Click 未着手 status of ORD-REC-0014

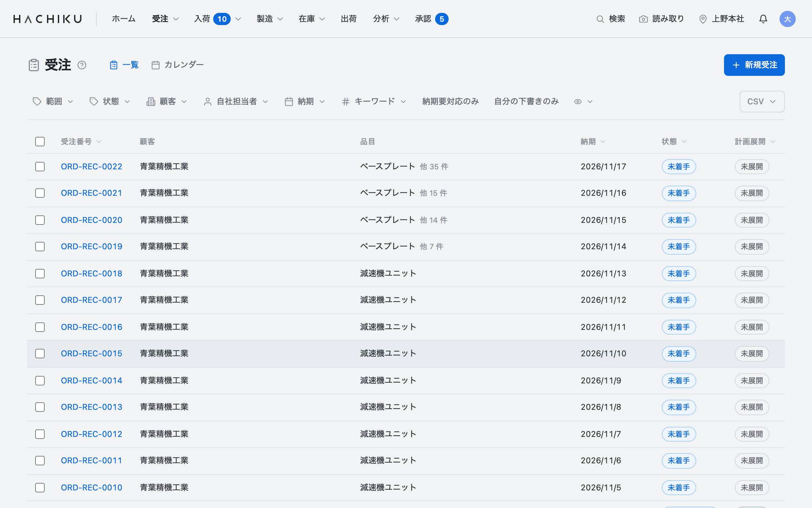point(679,381)
